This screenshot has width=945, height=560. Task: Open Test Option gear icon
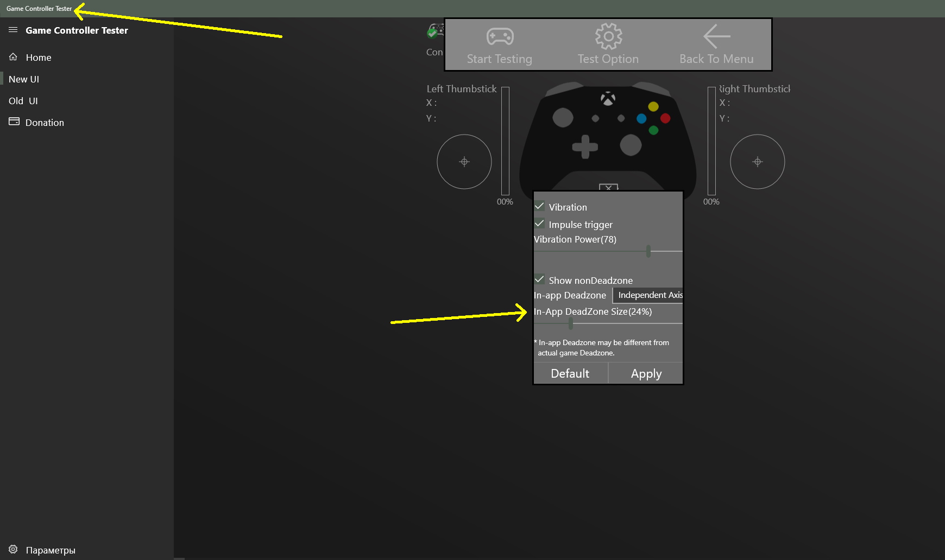pyautogui.click(x=608, y=36)
